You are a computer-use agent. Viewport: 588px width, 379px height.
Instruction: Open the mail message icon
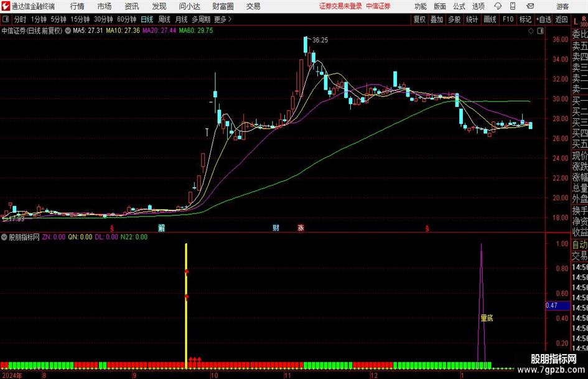click(530, 6)
